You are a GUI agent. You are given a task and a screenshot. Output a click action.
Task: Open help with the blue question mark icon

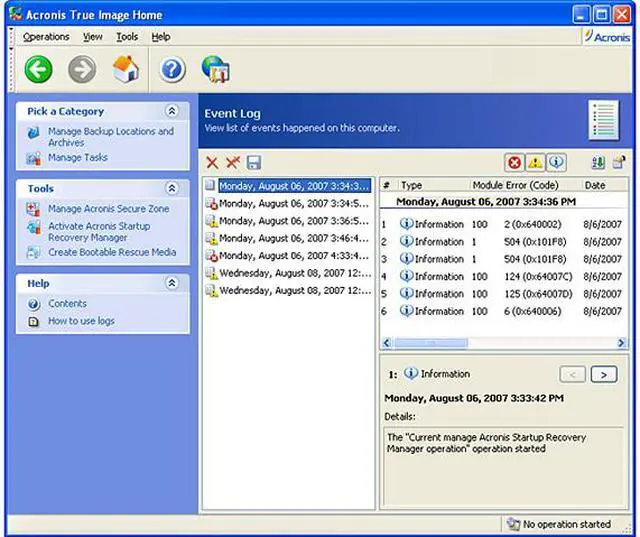tap(172, 69)
